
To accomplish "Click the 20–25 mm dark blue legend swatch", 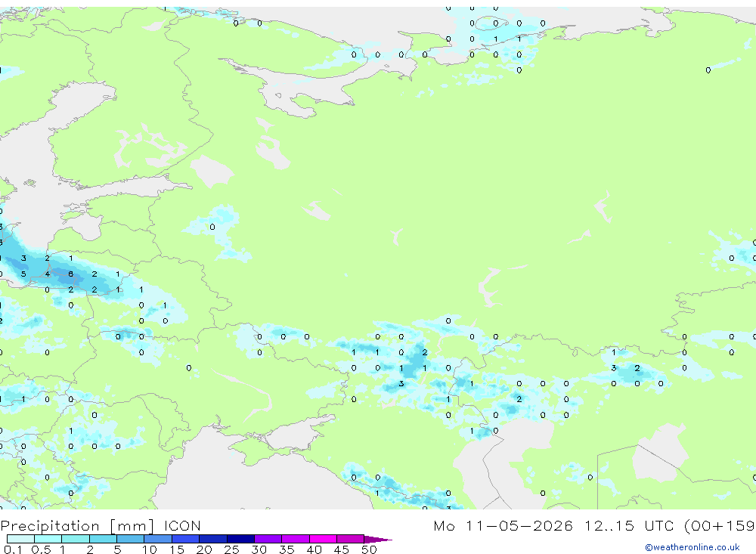I will (213, 539).
